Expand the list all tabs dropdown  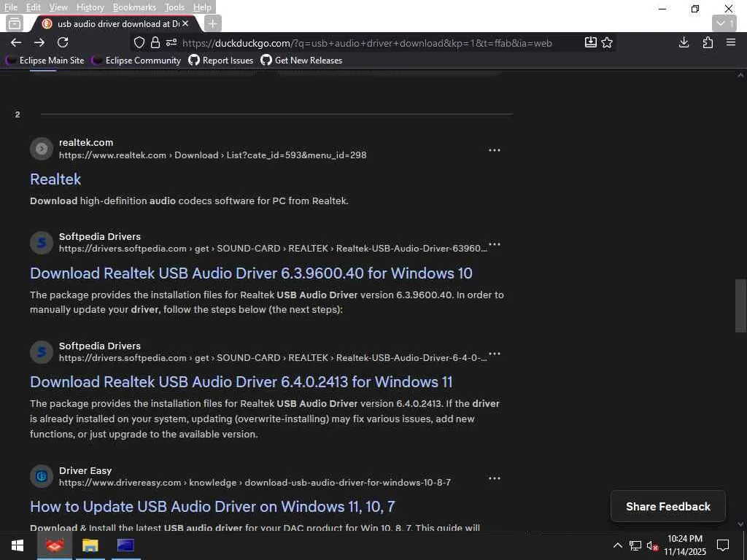tap(724, 23)
